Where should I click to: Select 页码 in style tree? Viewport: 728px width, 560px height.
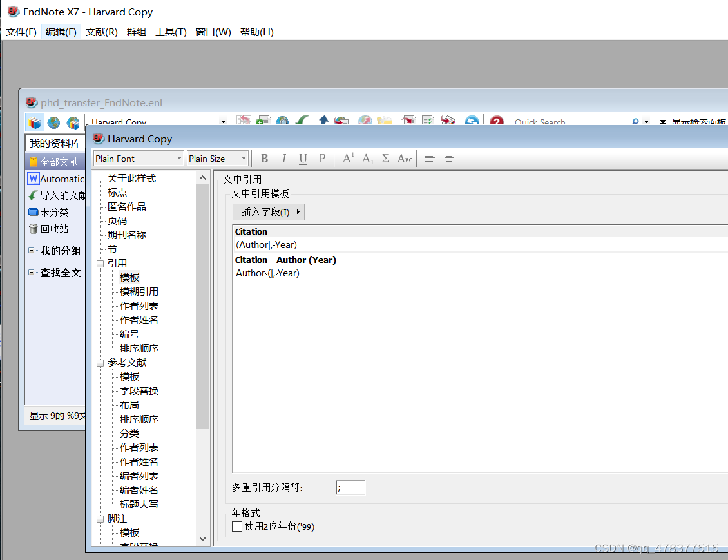pos(117,221)
